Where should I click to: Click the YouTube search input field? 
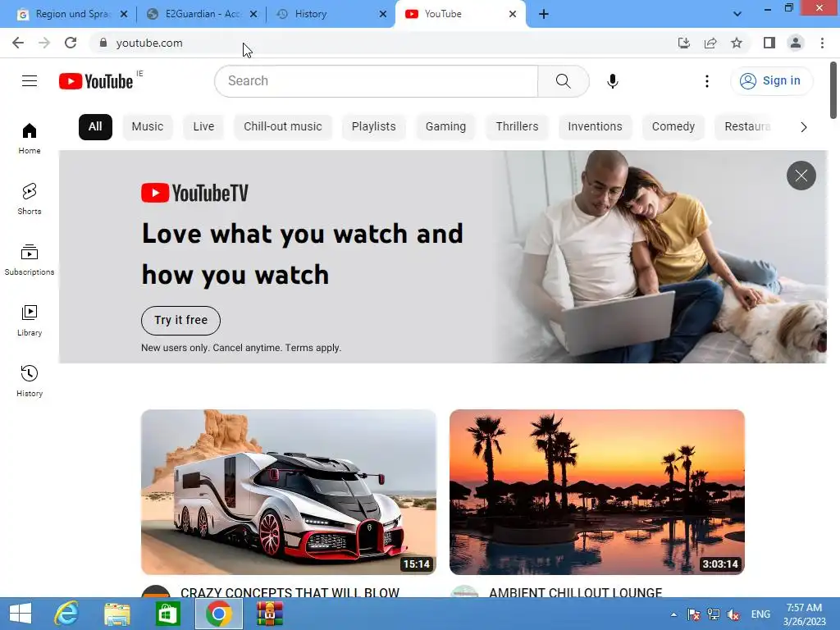(x=376, y=81)
